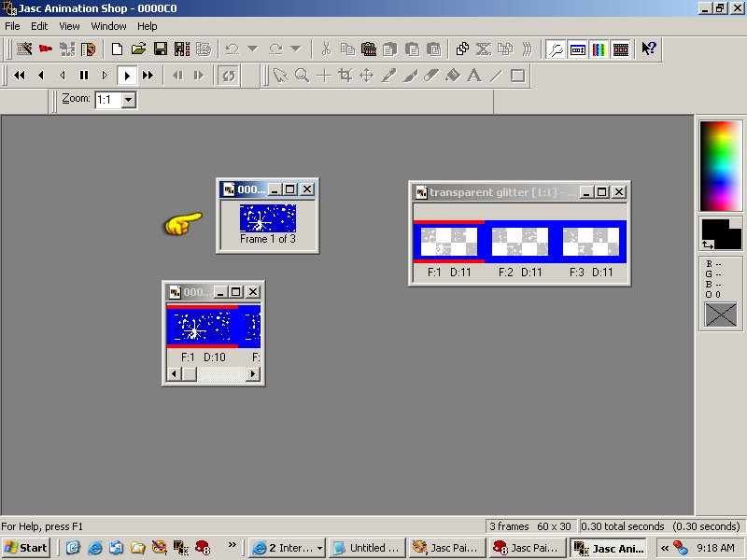Pick the Flood Fill bucket tool
747x560 pixels.
click(x=453, y=76)
